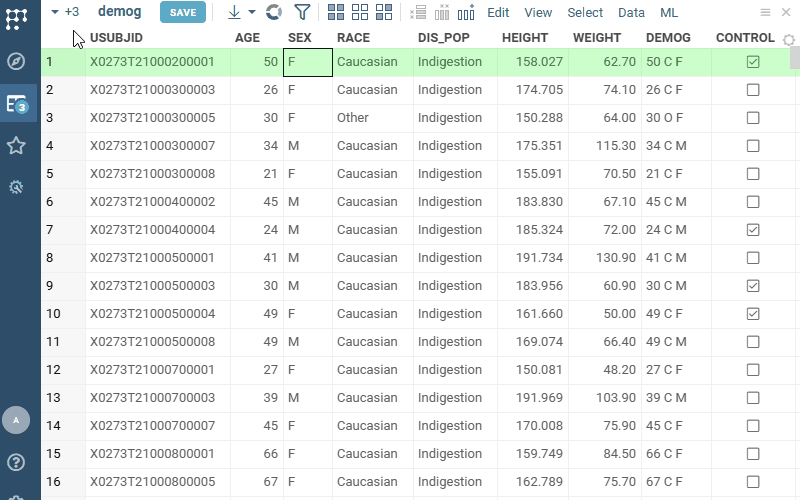This screenshot has width=800, height=500.
Task: Uncheck CONTROL checkbox in row 9
Action: [753, 286]
